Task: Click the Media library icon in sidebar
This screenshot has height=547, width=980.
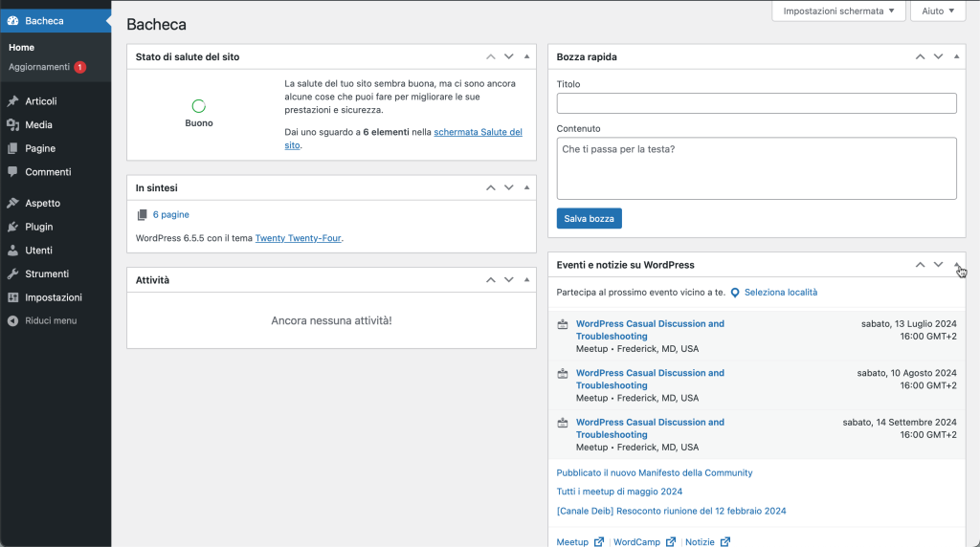Action: click(12, 125)
